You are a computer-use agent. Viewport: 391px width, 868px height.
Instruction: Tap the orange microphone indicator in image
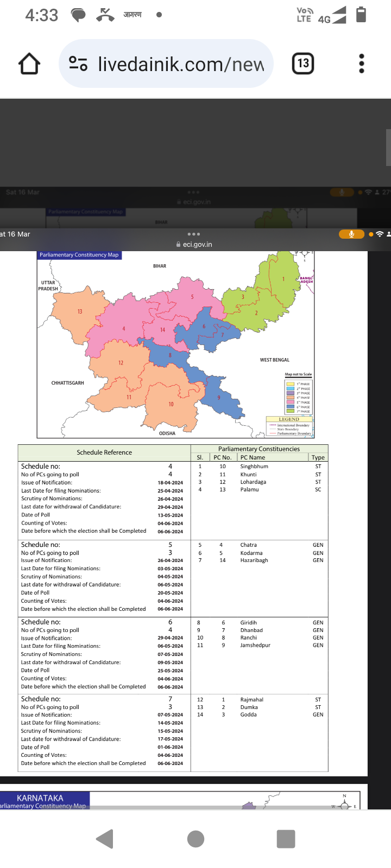[351, 234]
